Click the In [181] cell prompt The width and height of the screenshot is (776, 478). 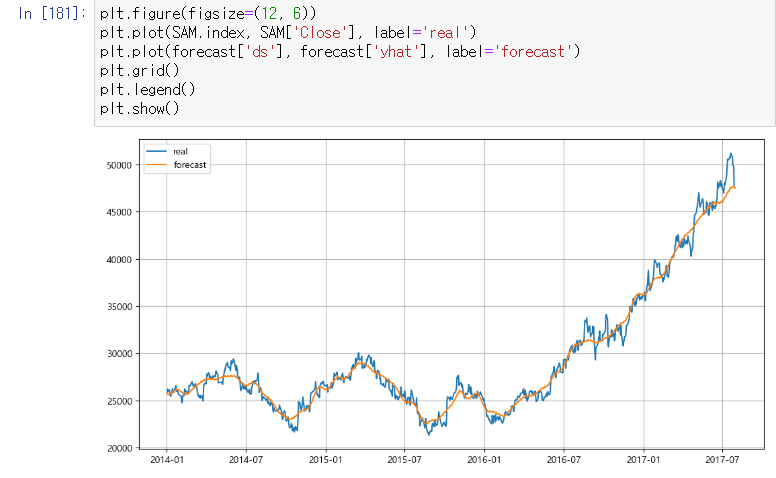pyautogui.click(x=52, y=13)
